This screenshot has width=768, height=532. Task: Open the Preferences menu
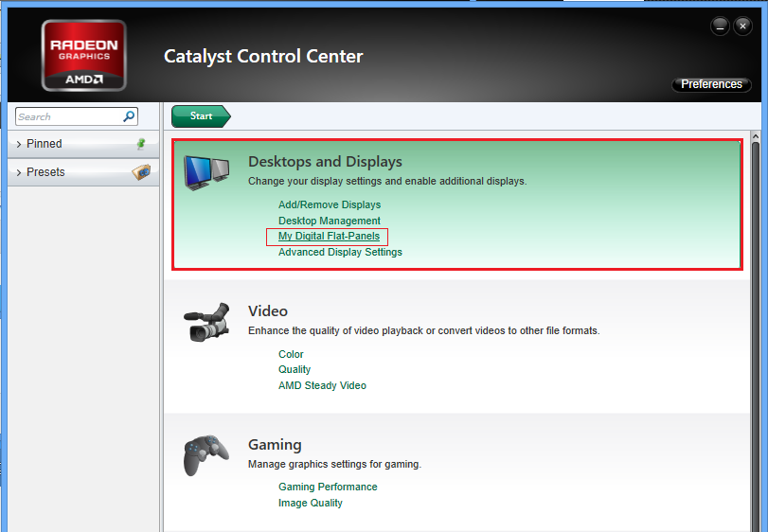(x=711, y=84)
